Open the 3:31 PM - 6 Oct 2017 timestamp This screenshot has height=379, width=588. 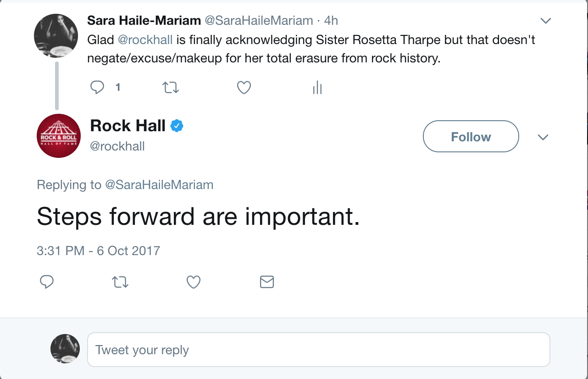click(x=98, y=251)
